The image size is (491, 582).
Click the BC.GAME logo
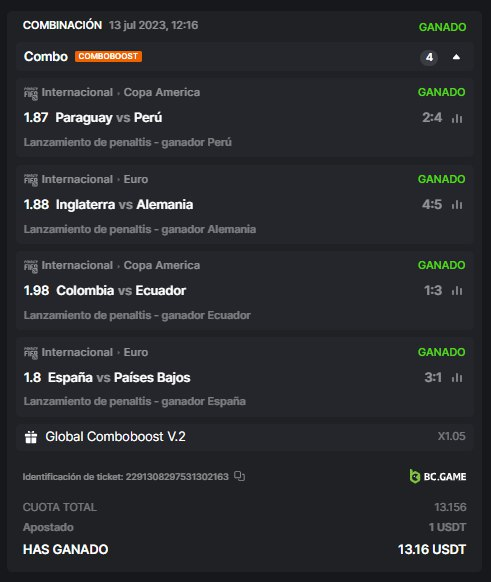[x=438, y=476]
